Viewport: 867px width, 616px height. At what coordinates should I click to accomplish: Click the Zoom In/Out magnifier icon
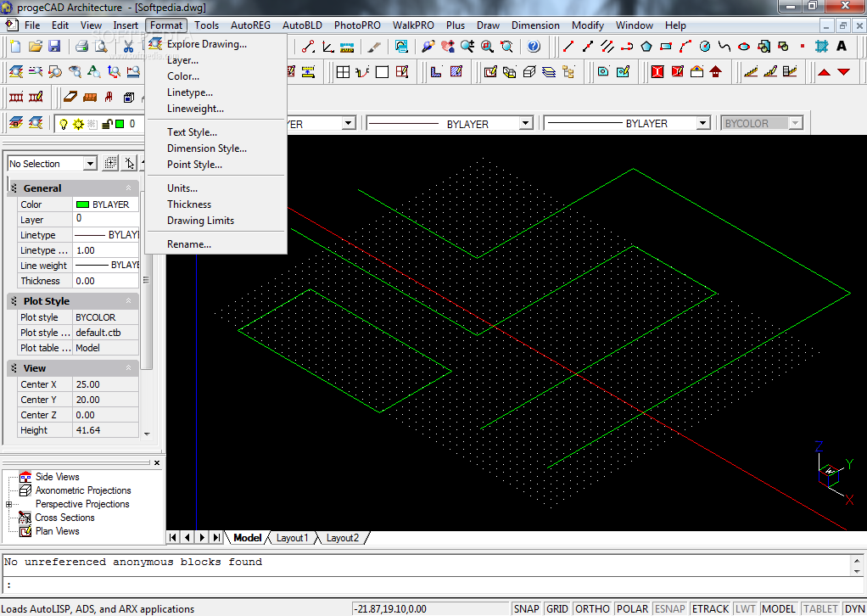467,47
